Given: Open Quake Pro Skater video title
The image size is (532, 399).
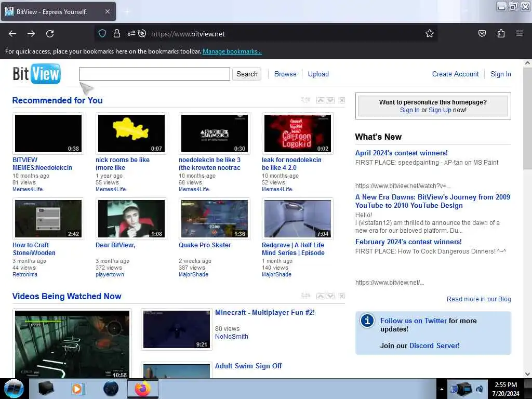Looking at the screenshot, I should pyautogui.click(x=205, y=245).
